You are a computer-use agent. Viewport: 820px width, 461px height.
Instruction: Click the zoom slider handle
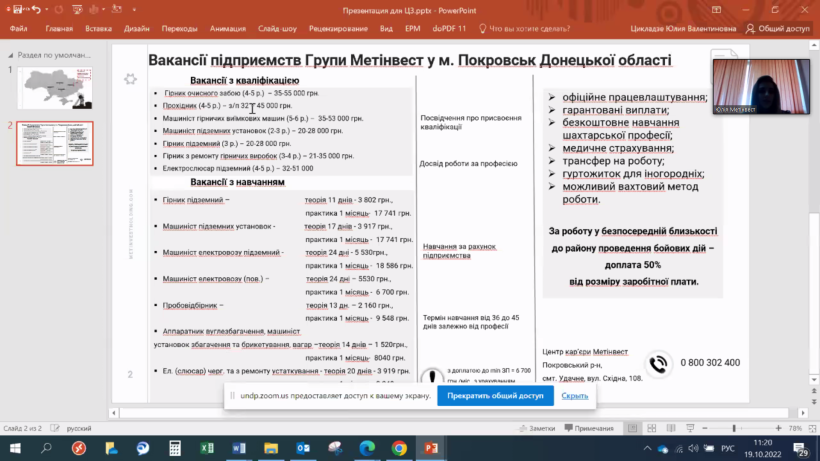[734, 429]
